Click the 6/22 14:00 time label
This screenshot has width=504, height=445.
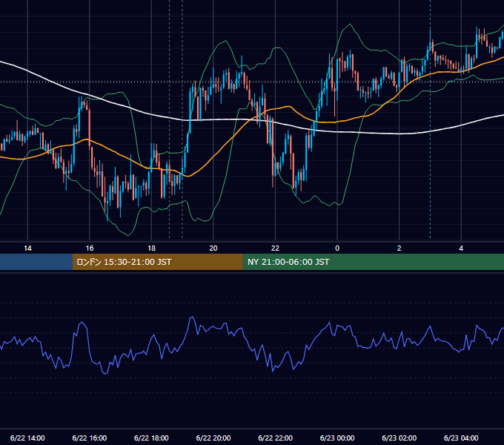tap(27, 438)
